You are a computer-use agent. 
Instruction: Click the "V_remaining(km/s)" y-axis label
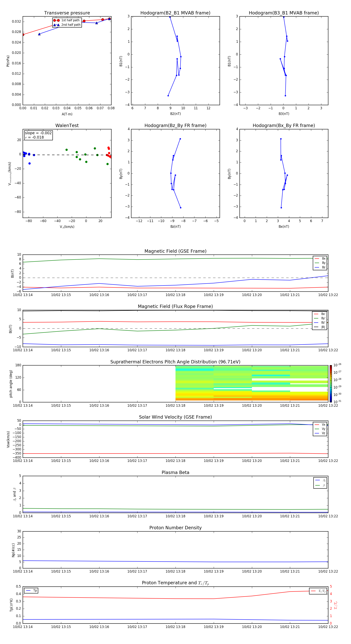(x=10, y=173)
